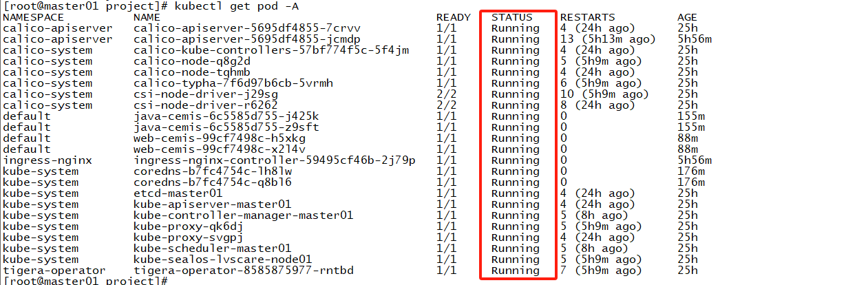Select the NAME column header
Viewport: 868px width, 285px height.
147,17
